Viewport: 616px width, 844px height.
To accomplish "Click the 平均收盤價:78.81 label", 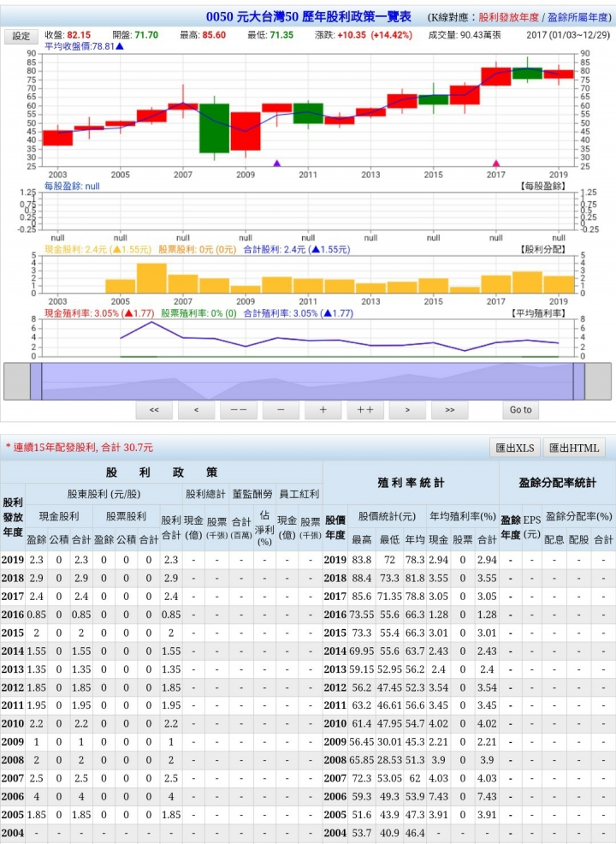I will coord(84,46).
